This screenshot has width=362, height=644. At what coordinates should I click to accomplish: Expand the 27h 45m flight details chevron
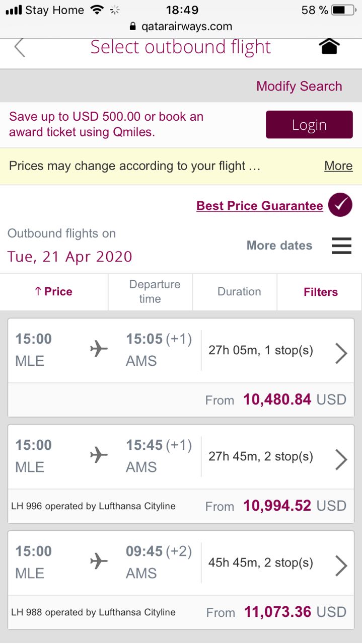(341, 459)
